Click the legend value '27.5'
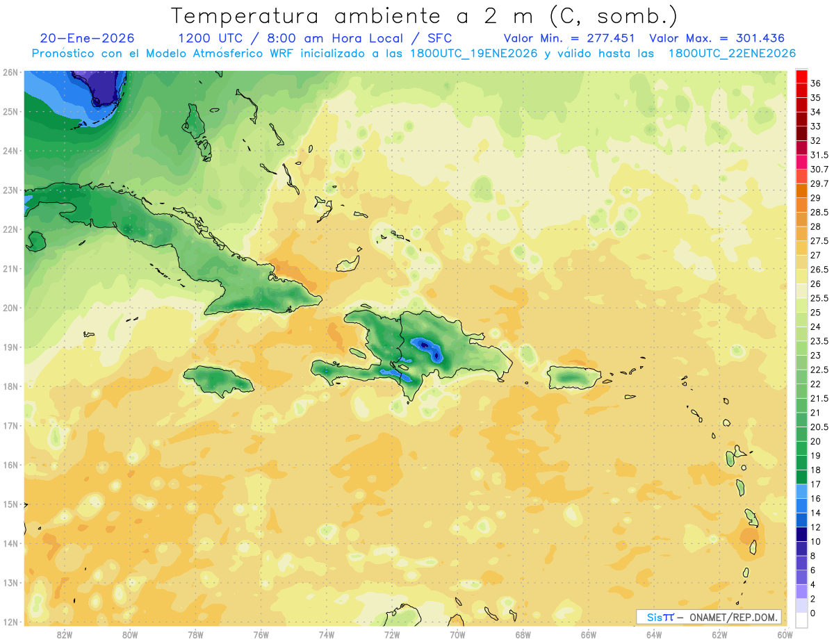The width and height of the screenshot is (834, 644). (x=819, y=241)
